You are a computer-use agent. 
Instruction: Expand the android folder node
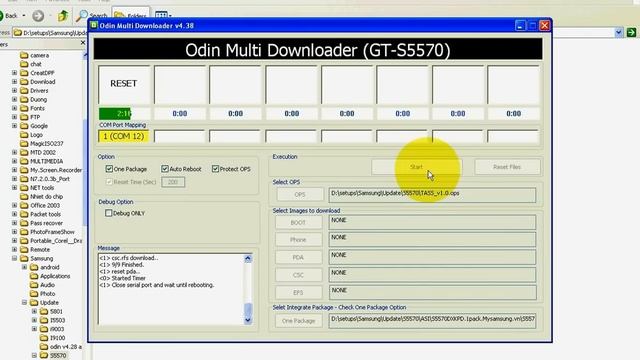[x=24, y=267]
